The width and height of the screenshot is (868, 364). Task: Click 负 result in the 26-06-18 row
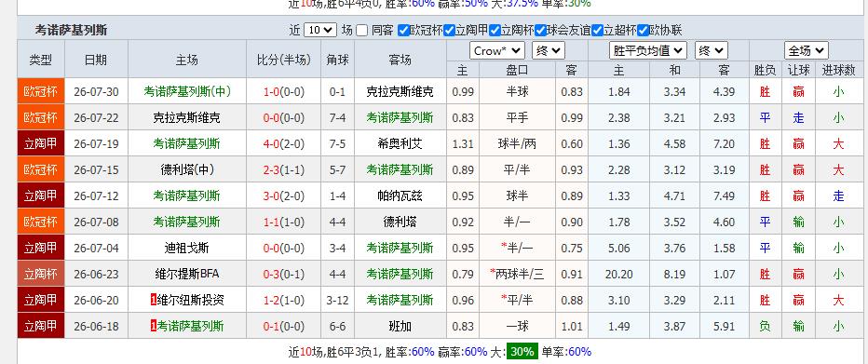[x=765, y=326]
